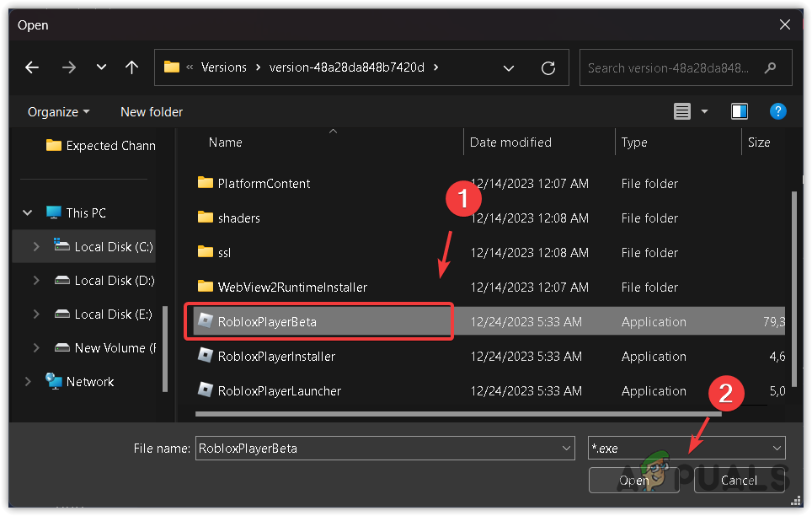Open view options dropdown arrow

[x=704, y=111]
